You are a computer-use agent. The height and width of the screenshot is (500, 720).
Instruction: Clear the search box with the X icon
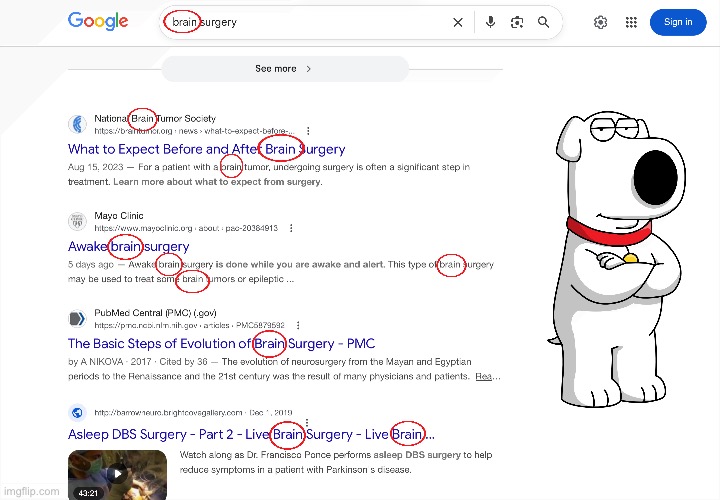click(x=458, y=22)
